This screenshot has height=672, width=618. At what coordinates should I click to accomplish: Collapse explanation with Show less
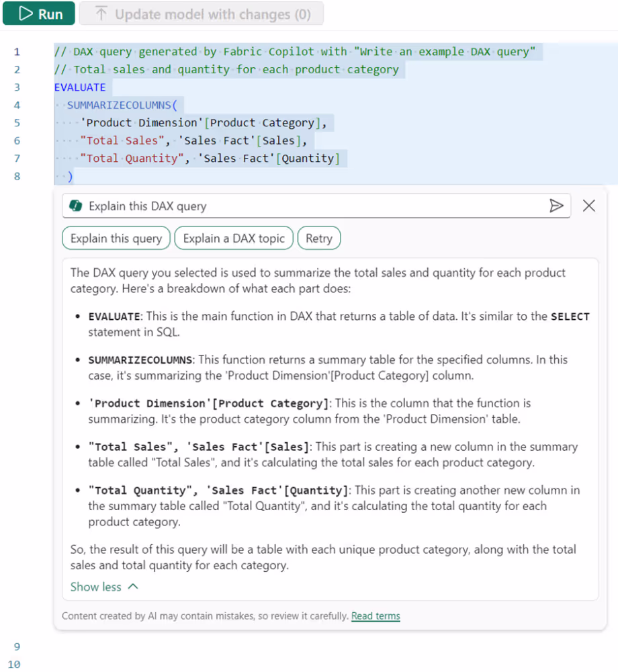pos(104,587)
